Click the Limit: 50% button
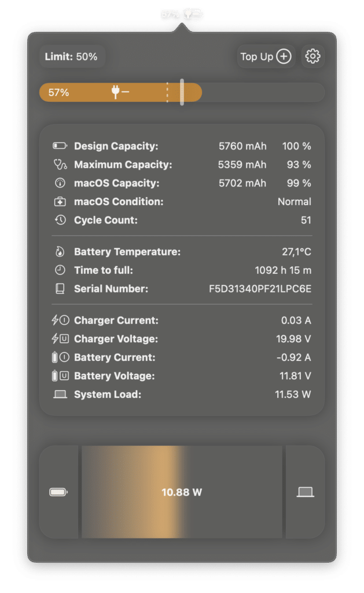 click(x=71, y=57)
